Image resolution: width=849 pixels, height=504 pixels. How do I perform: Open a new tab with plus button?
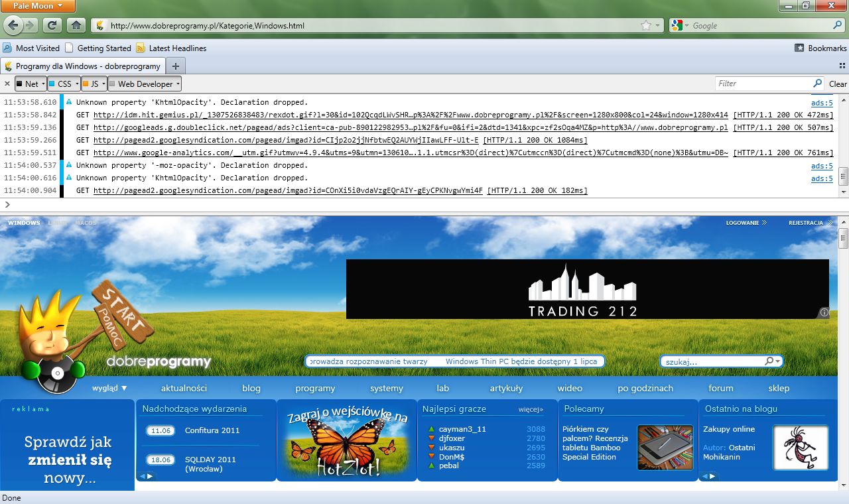(175, 66)
